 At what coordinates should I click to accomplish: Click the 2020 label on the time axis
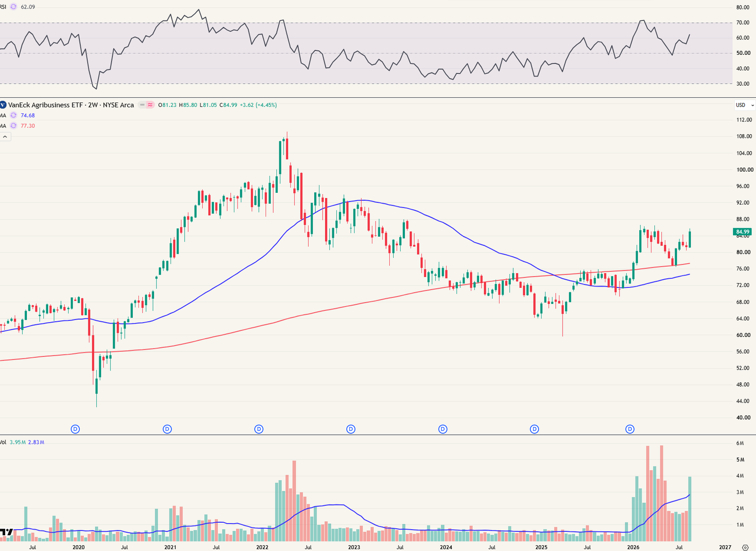click(78, 547)
